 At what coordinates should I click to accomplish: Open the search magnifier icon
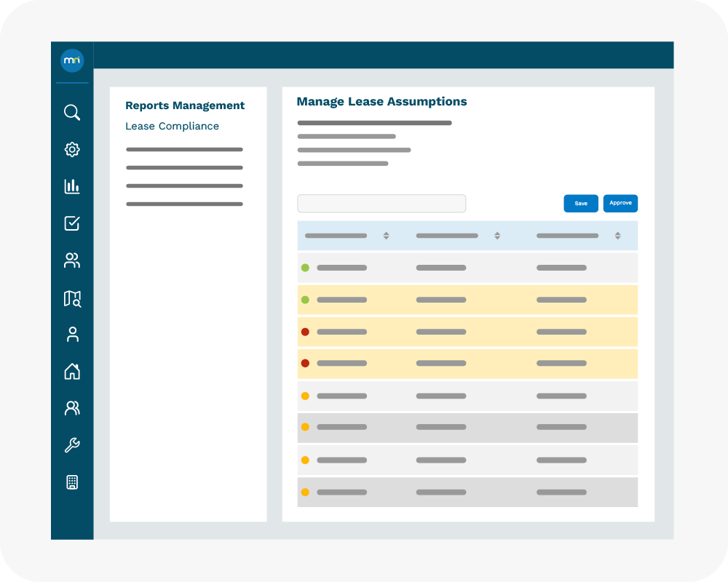tap(72, 113)
